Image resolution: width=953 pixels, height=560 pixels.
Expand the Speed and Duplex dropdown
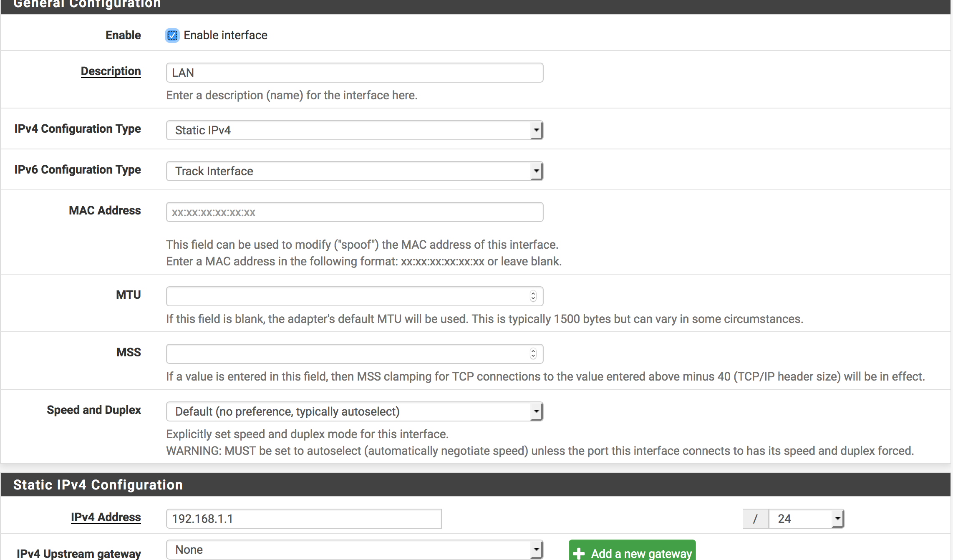pos(354,411)
